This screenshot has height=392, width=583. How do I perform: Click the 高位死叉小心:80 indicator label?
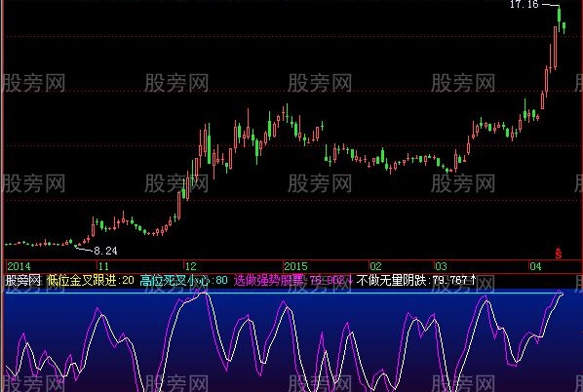pos(183,280)
